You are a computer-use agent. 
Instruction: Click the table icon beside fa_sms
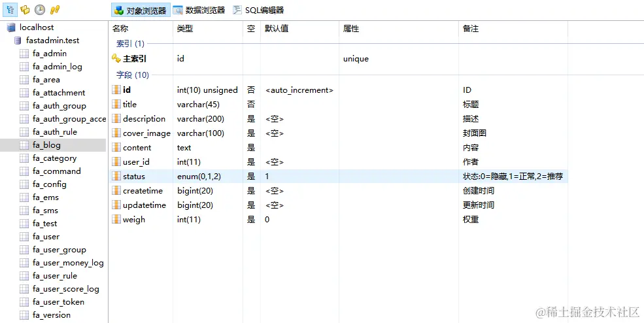[25, 211]
